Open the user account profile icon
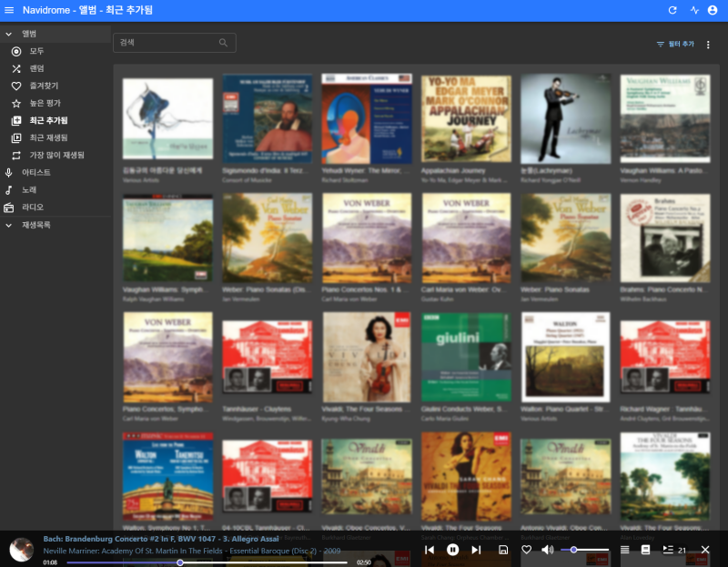728x567 pixels. [713, 10]
